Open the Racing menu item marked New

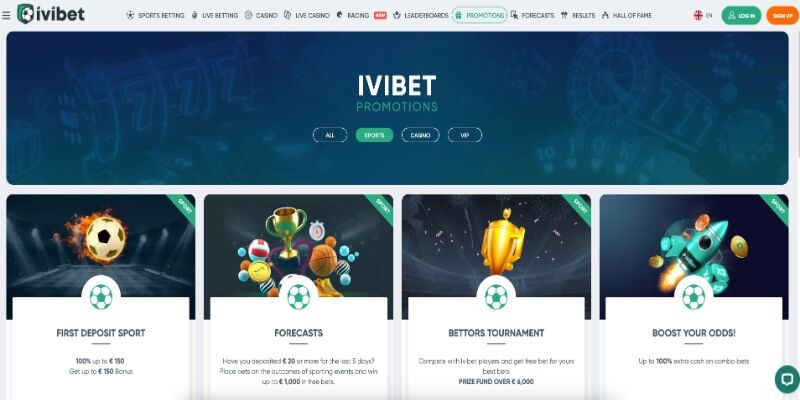click(361, 15)
